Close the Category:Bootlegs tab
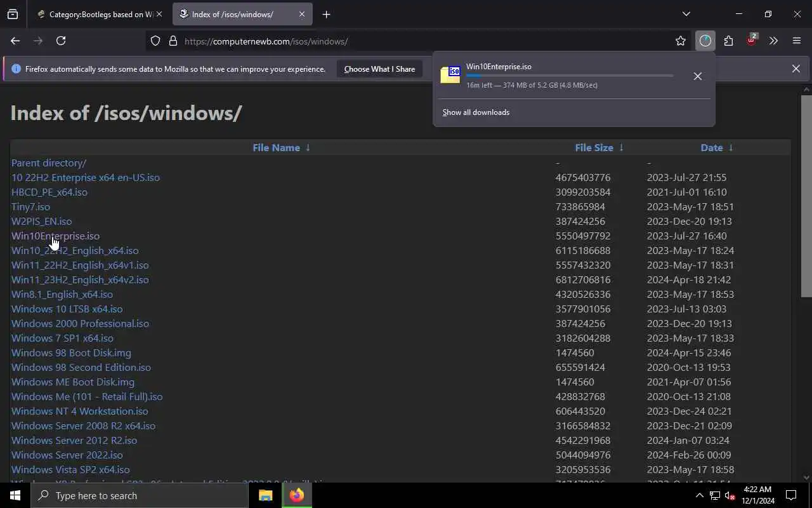 click(x=159, y=14)
